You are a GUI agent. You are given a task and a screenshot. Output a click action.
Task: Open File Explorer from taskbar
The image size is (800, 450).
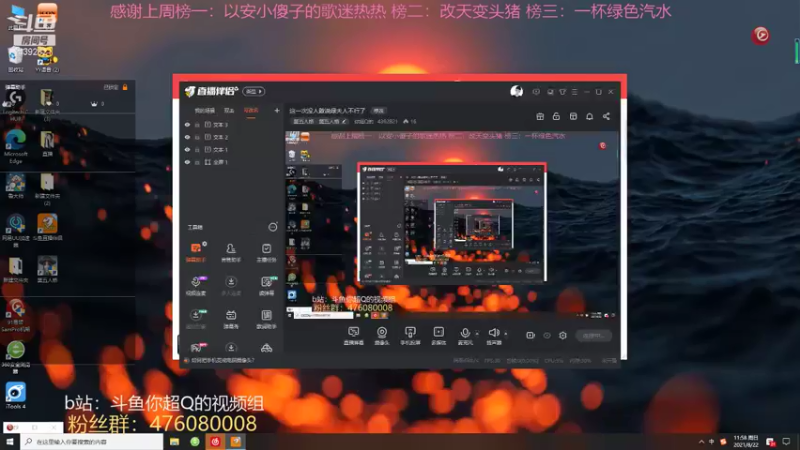(174, 442)
